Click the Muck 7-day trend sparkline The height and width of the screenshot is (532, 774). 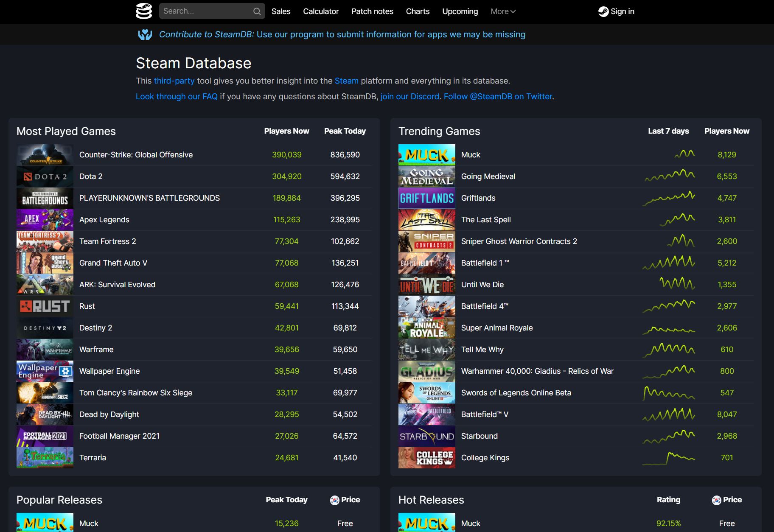coord(684,154)
